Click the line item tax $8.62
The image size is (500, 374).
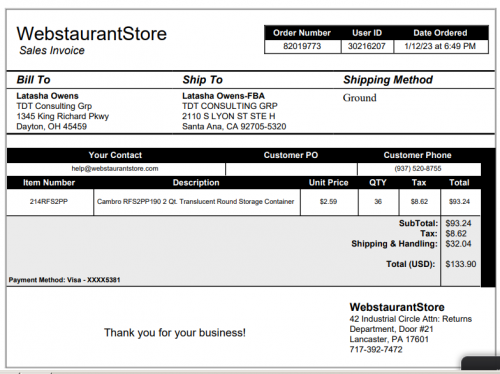coord(419,202)
